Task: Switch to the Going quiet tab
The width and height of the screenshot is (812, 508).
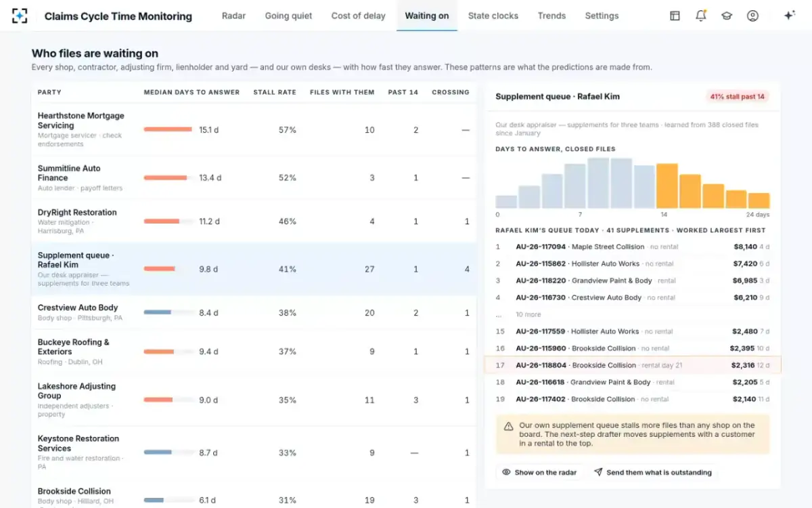Action: pyautogui.click(x=288, y=16)
